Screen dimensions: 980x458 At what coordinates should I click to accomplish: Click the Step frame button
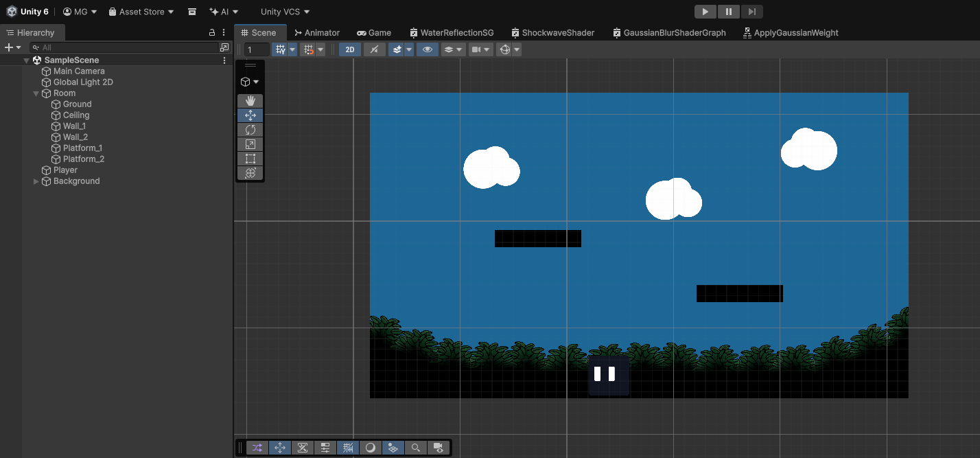click(x=752, y=12)
